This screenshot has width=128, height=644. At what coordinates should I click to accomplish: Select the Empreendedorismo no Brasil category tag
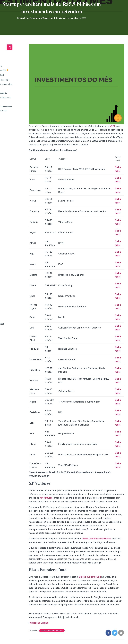(52, 630)
